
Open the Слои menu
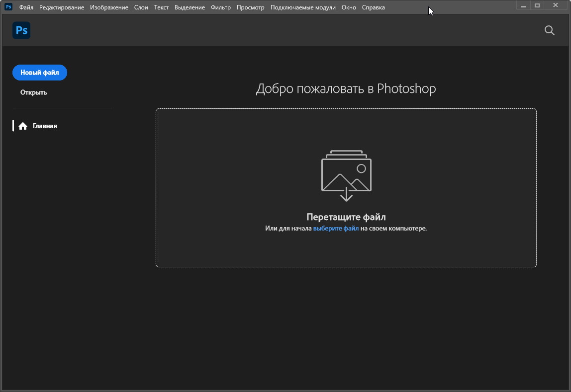[141, 7]
